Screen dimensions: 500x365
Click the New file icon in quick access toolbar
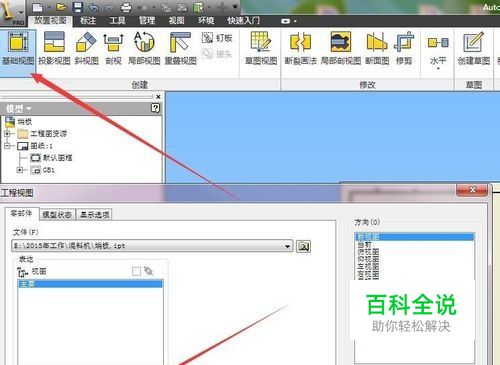pyautogui.click(x=38, y=7)
